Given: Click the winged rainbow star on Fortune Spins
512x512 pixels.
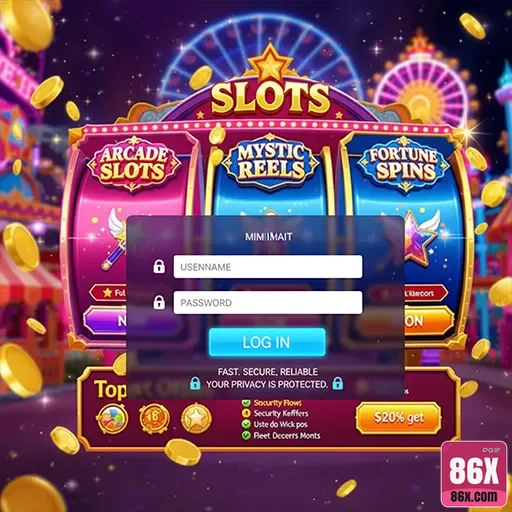Looking at the screenshot, I should point(421,235).
